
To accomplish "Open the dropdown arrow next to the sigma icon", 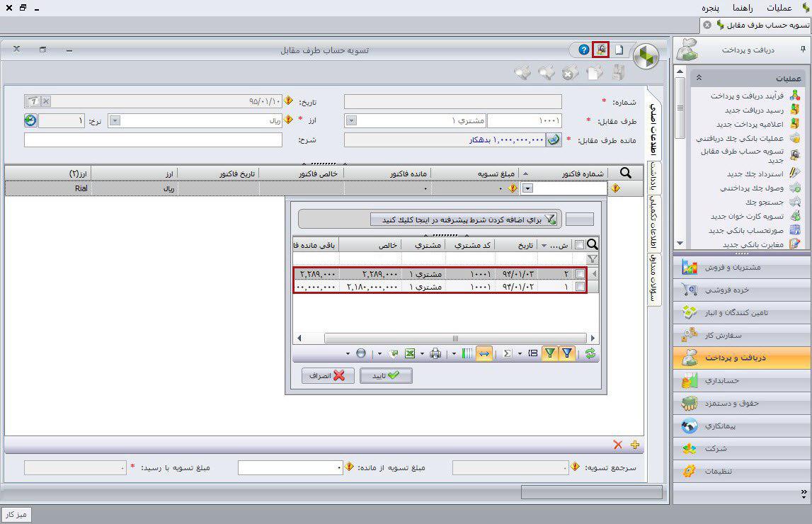I will click(x=520, y=353).
